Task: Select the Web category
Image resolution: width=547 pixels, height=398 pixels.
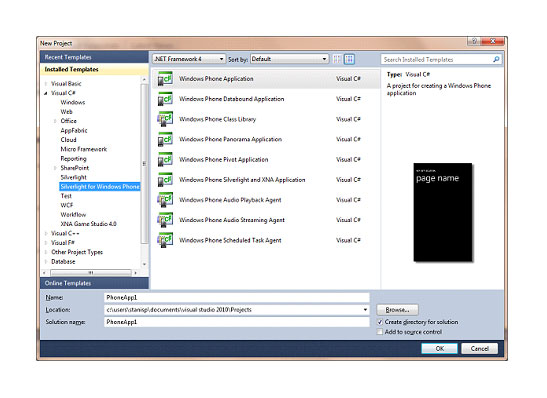Action: 66,112
